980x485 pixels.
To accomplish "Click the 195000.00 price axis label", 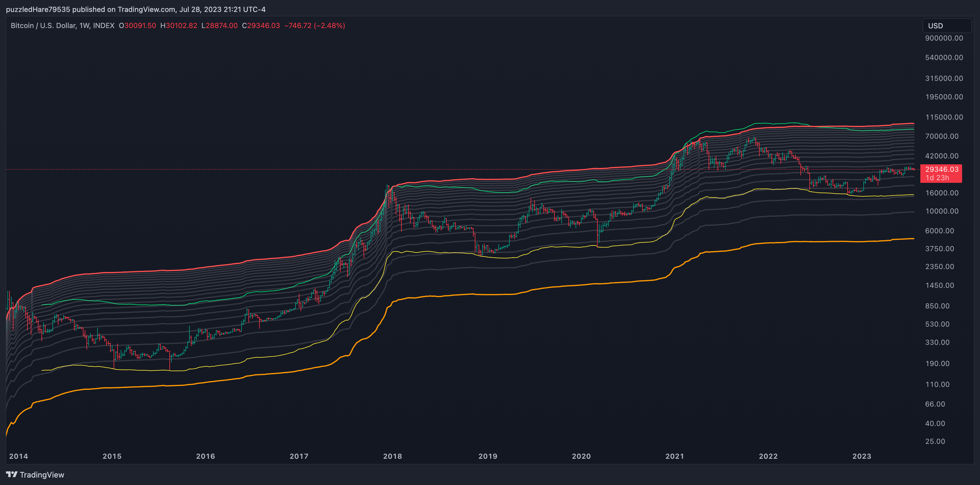I will 944,97.
